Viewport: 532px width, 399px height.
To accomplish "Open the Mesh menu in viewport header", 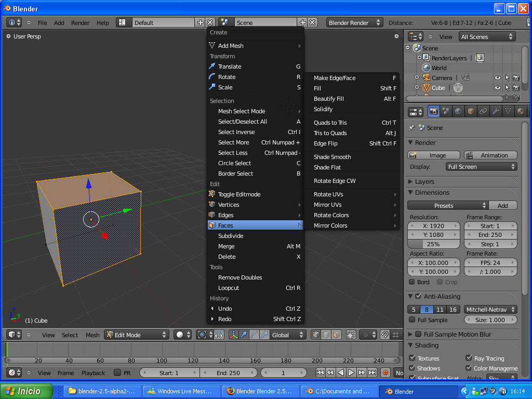I will tap(92, 335).
